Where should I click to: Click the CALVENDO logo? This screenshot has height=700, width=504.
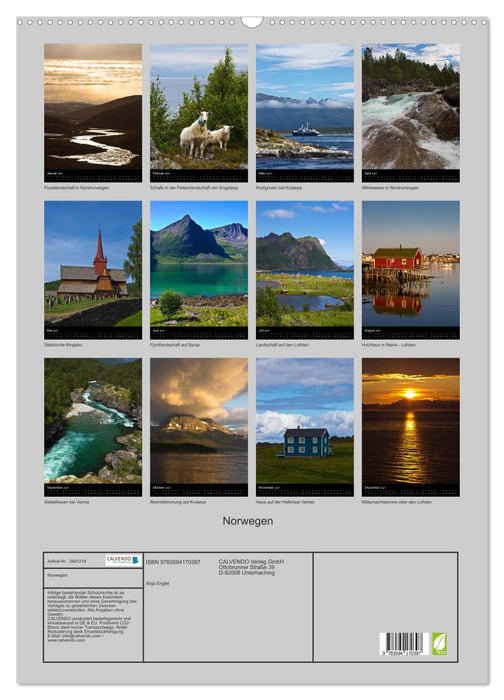[123, 560]
